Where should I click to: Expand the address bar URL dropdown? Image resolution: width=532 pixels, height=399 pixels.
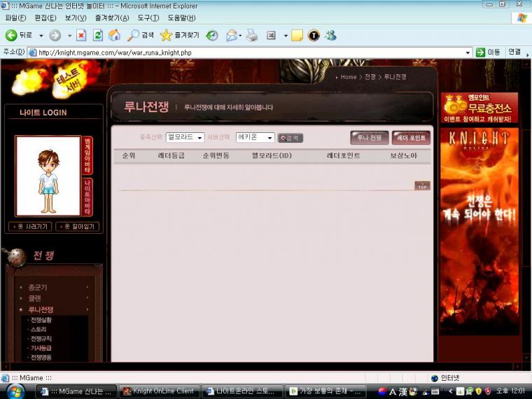click(x=468, y=52)
